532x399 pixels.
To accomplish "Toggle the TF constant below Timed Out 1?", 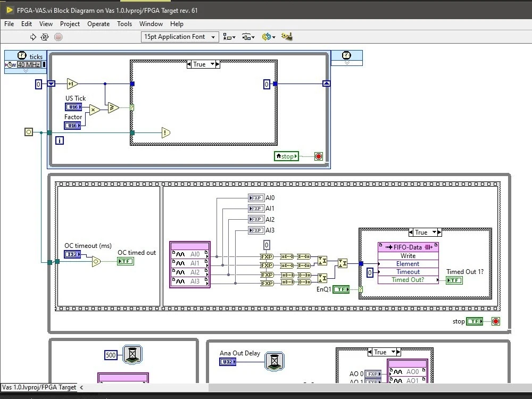I will pyautogui.click(x=454, y=280).
